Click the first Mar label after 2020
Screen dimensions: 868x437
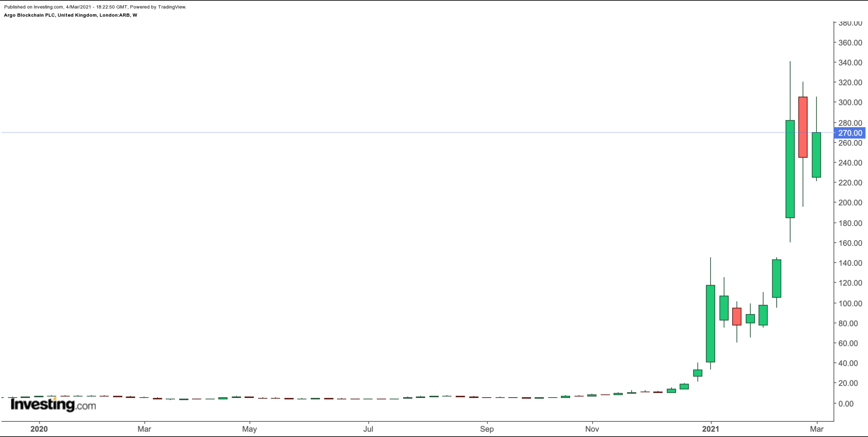pyautogui.click(x=144, y=429)
